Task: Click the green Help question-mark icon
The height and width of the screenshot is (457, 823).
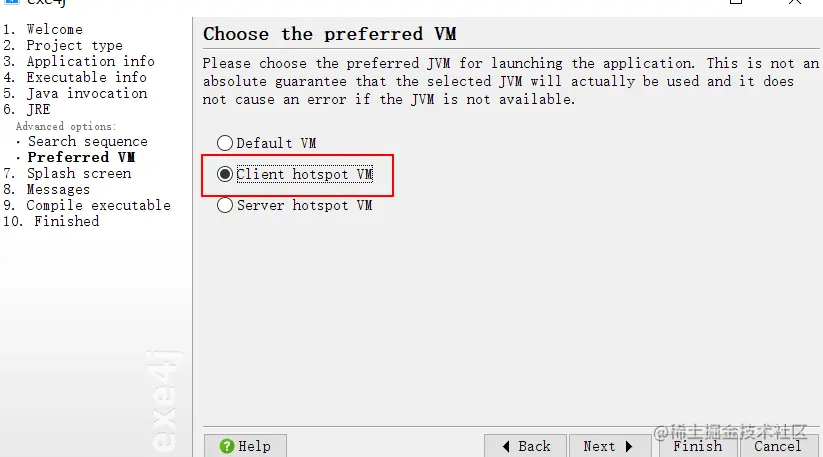Action: [x=227, y=446]
